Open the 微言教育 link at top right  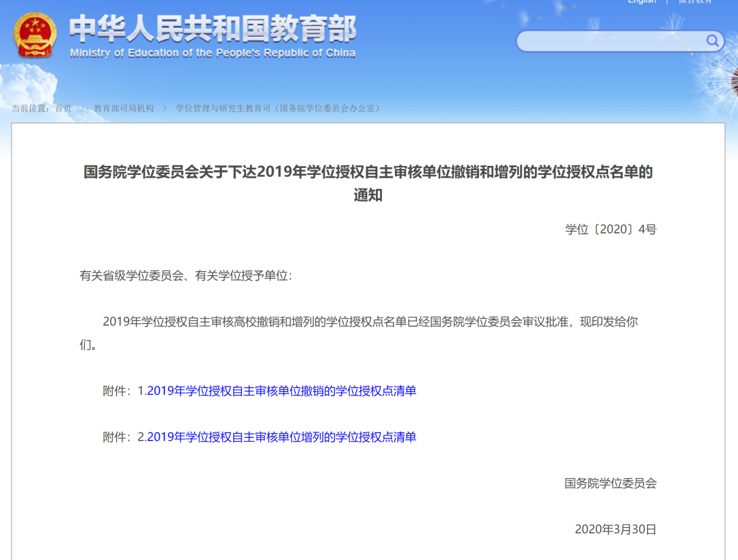tap(695, 2)
